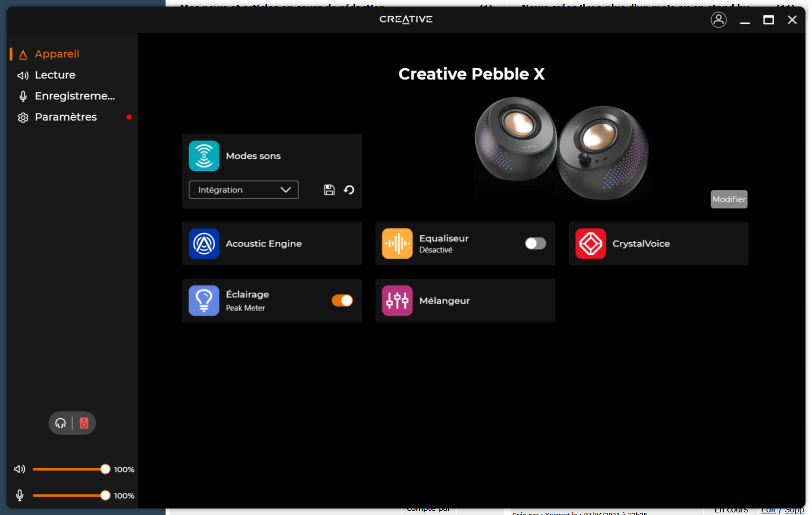812x515 pixels.
Task: Click the microphone 100% value
Action: coord(124,496)
